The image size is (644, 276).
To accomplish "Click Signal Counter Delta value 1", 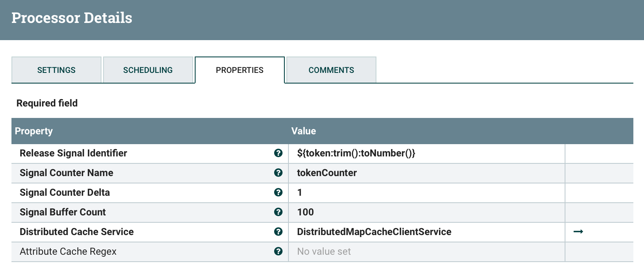I will (x=300, y=192).
